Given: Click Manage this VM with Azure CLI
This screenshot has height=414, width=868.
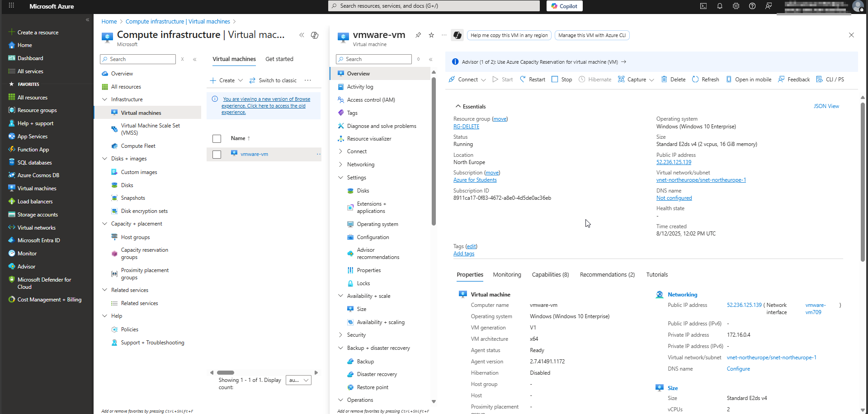Looking at the screenshot, I should pyautogui.click(x=592, y=35).
